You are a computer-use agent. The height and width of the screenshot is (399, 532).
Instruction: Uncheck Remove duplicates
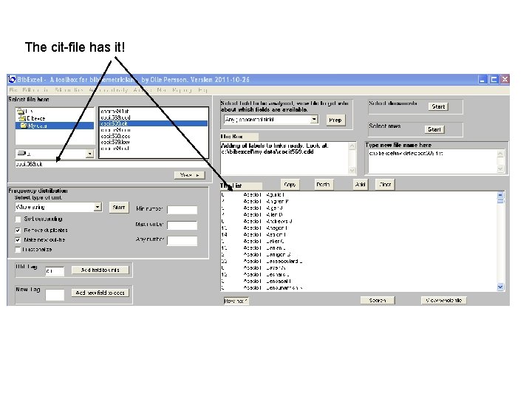coord(18,231)
